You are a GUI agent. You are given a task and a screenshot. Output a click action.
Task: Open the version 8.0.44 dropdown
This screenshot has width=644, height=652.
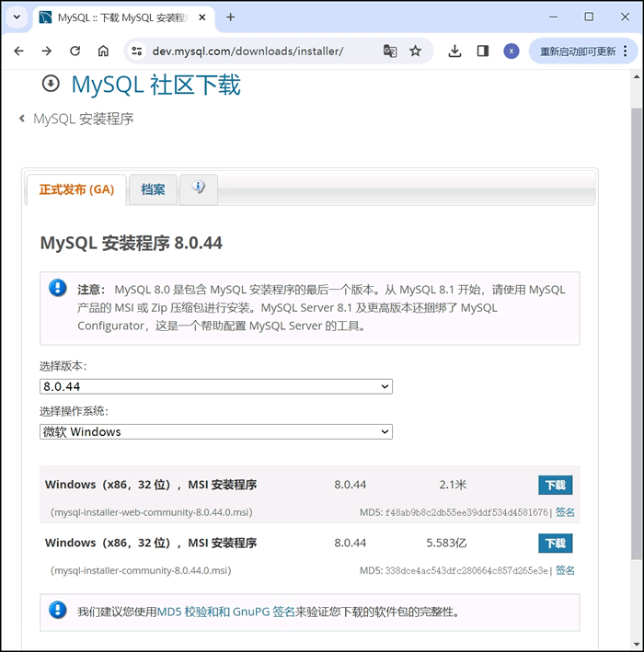tap(216, 387)
